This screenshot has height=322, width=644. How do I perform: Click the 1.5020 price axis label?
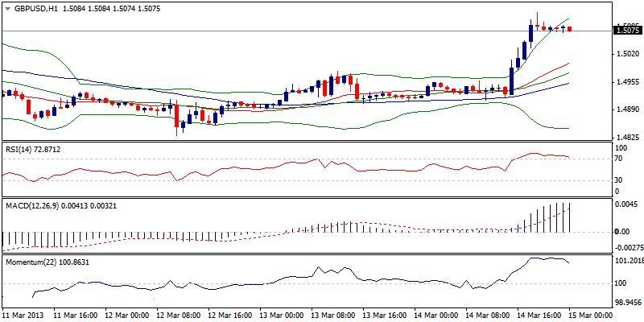point(626,54)
